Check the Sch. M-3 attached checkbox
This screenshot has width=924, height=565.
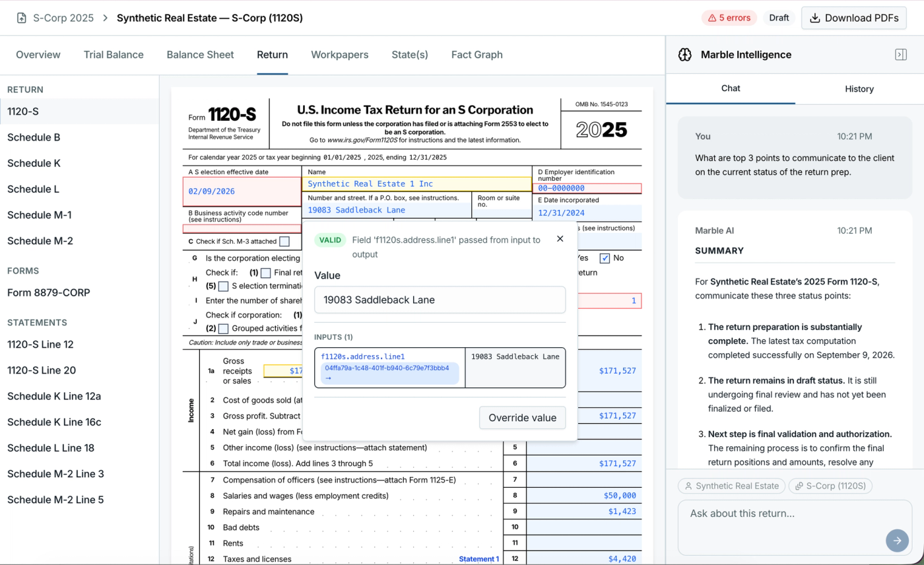click(284, 242)
